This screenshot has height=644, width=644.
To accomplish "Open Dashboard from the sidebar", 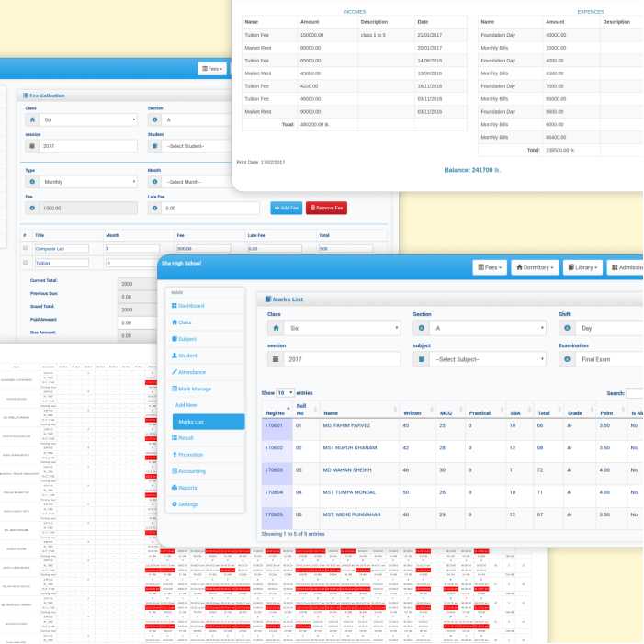I will click(x=191, y=305).
